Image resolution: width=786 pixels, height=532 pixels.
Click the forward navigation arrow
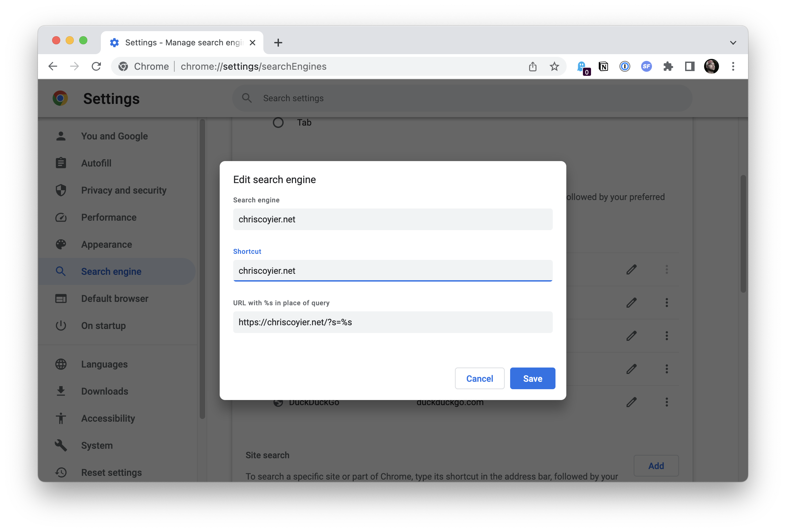(74, 66)
